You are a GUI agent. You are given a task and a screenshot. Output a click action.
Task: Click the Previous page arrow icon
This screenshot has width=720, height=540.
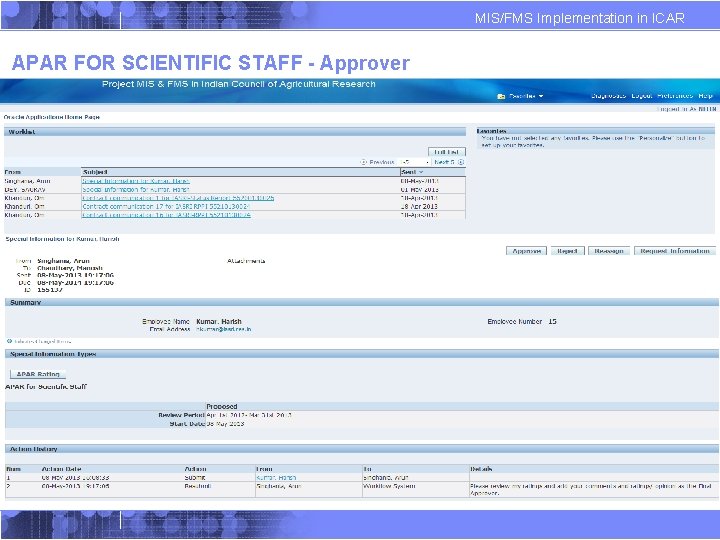[363, 162]
